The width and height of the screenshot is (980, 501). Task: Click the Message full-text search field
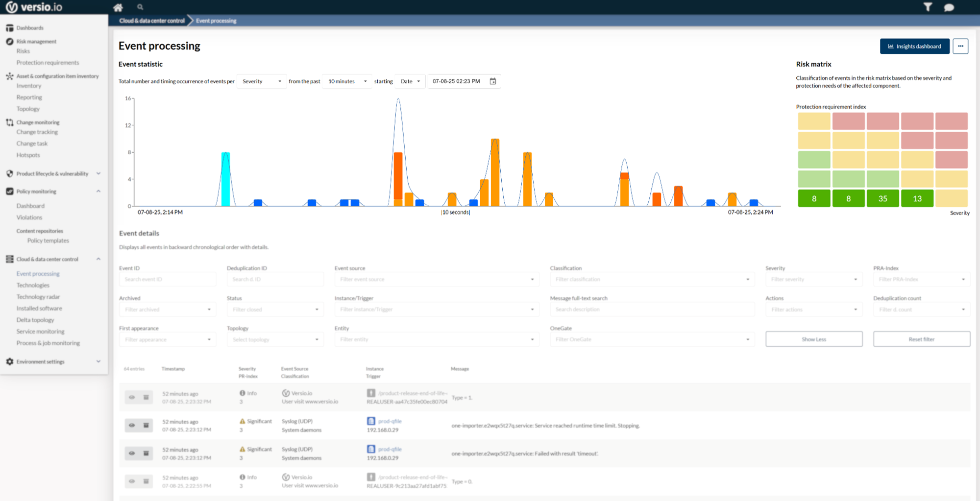652,309
